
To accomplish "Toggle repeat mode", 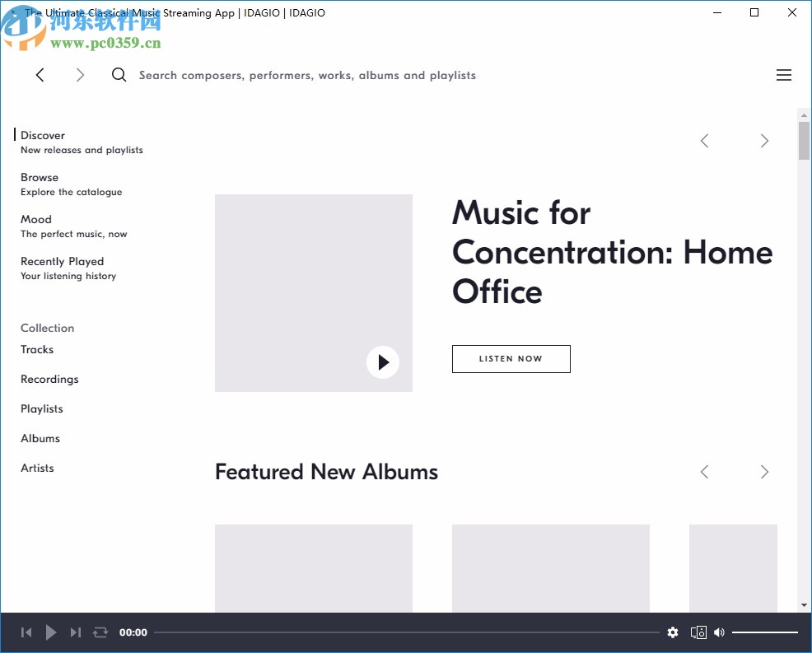I will (x=100, y=632).
